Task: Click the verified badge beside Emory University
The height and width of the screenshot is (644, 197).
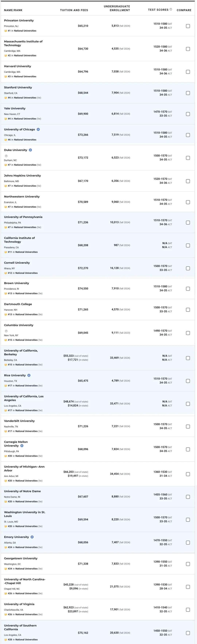Action: 32,537
